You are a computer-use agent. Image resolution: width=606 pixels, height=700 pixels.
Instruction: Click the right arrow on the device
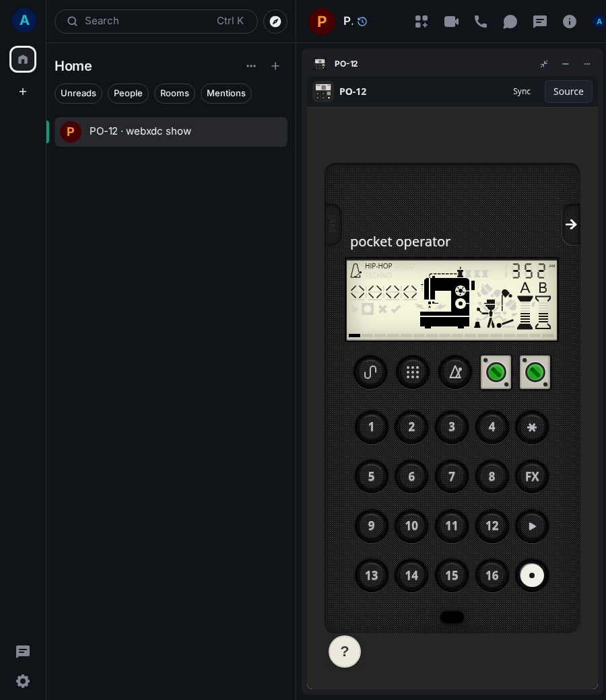click(x=571, y=224)
